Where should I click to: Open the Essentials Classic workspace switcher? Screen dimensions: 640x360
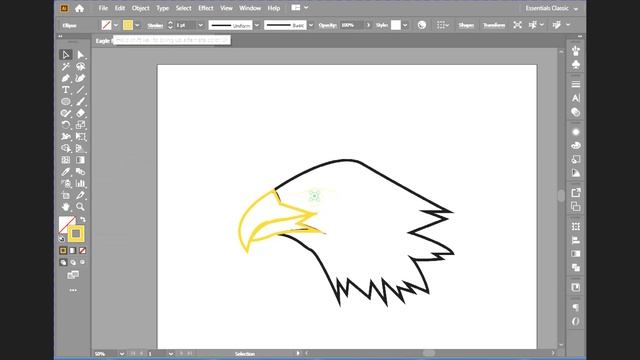(551, 8)
